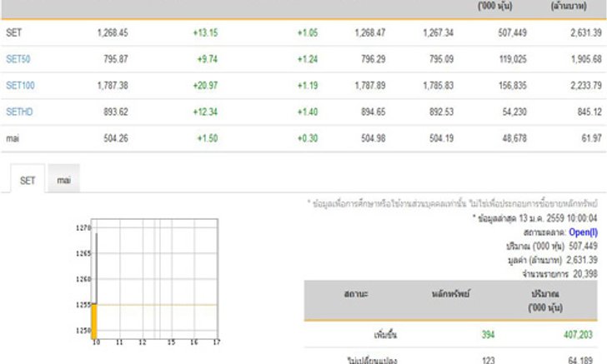
Task: Click the SET index name cell
Action: pyautogui.click(x=13, y=32)
